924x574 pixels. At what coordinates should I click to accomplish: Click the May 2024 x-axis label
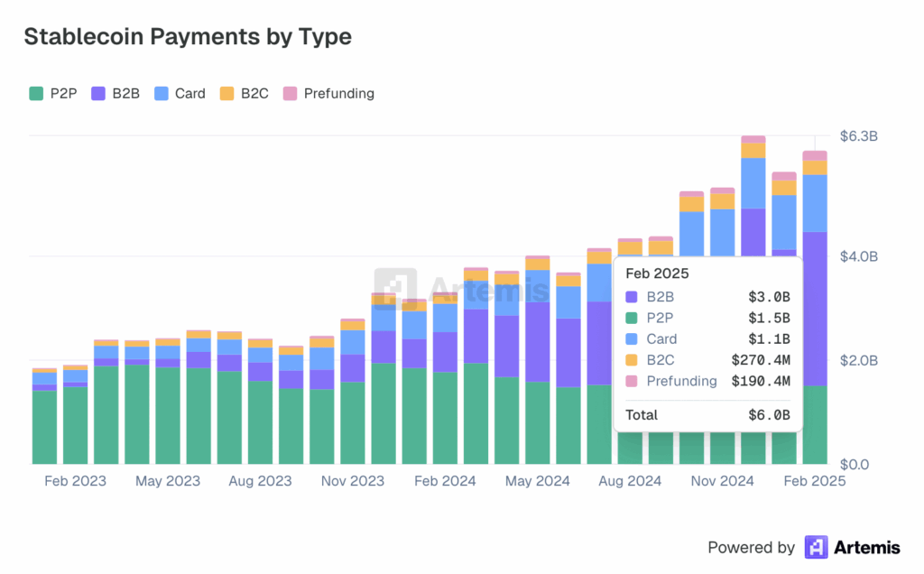click(x=538, y=481)
